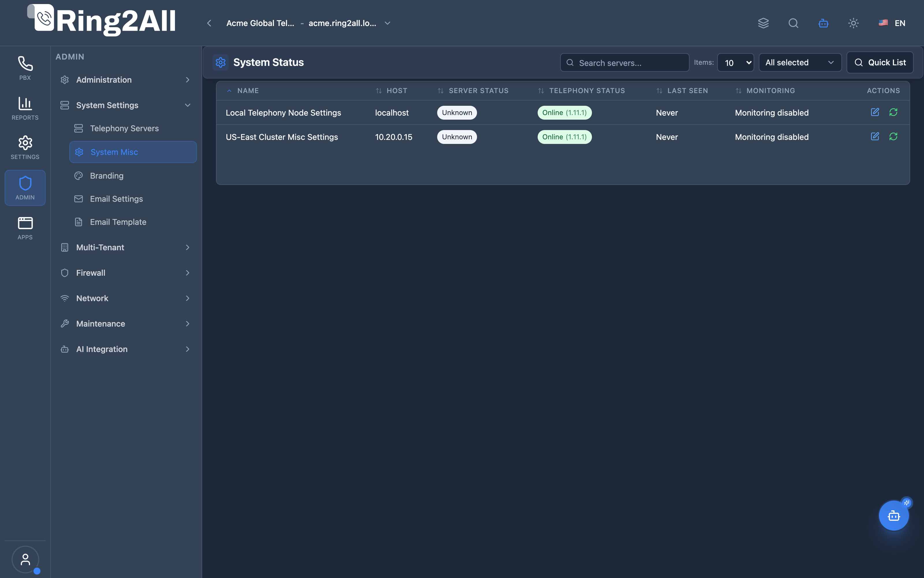This screenshot has height=578, width=924.
Task: Expand the Multi-Tenant menu
Action: click(126, 247)
